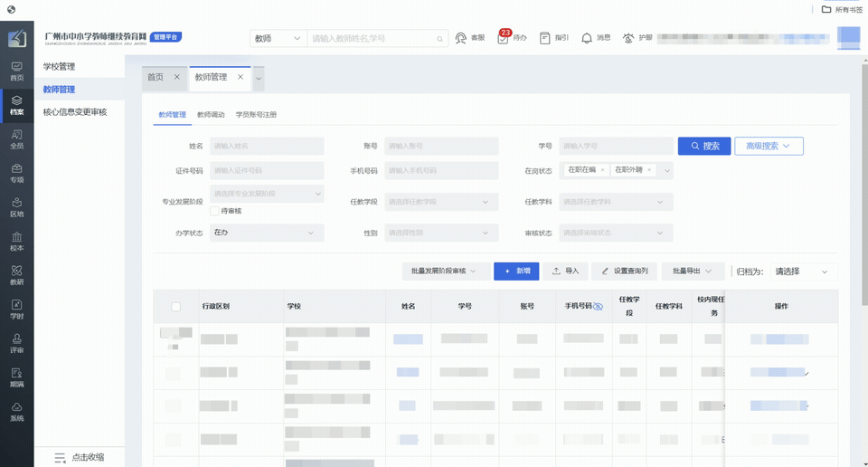Click the blue 搜索 button

pos(704,146)
